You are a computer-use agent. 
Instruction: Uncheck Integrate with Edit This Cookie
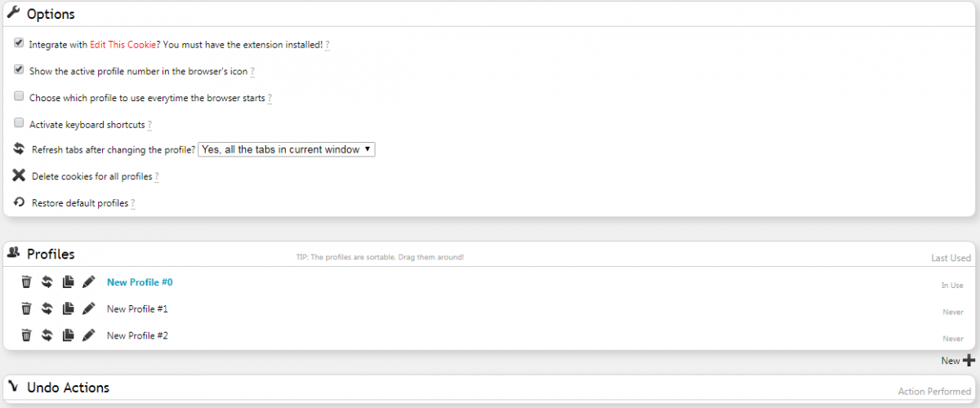click(x=19, y=42)
